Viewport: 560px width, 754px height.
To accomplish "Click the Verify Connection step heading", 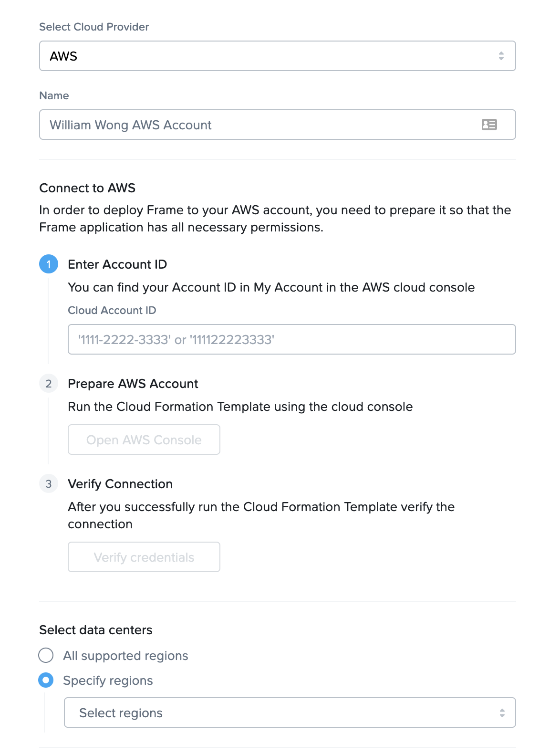I will (121, 484).
